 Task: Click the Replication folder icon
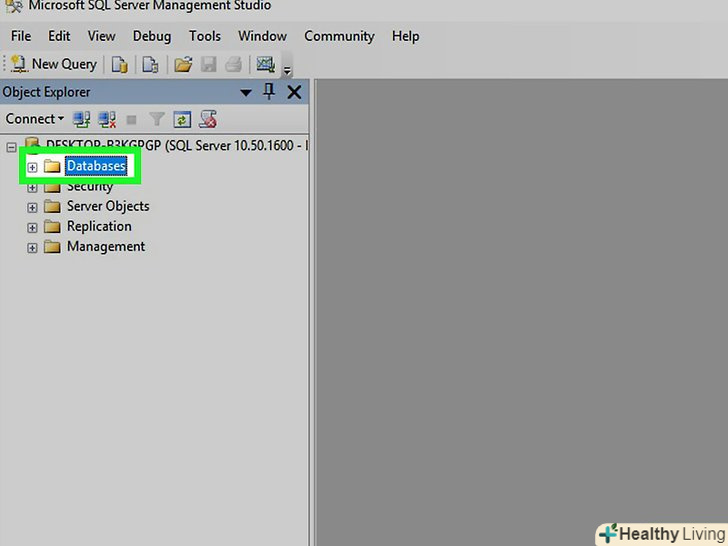tap(52, 227)
